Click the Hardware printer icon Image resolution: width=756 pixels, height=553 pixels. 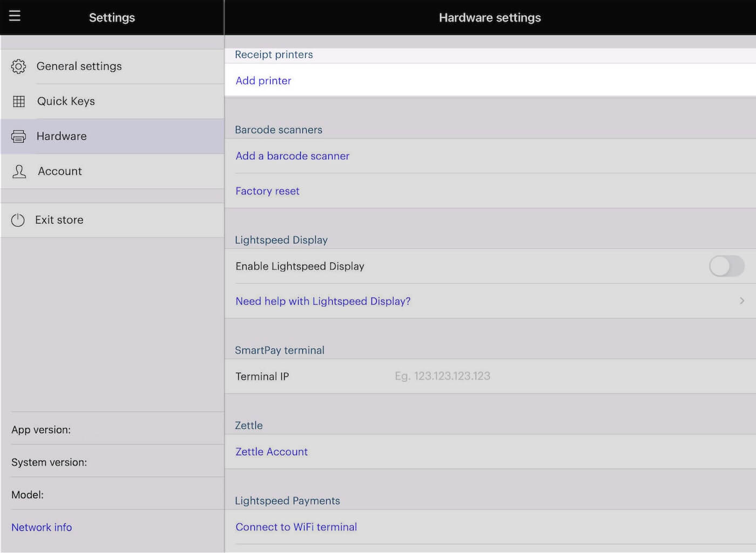pos(18,137)
